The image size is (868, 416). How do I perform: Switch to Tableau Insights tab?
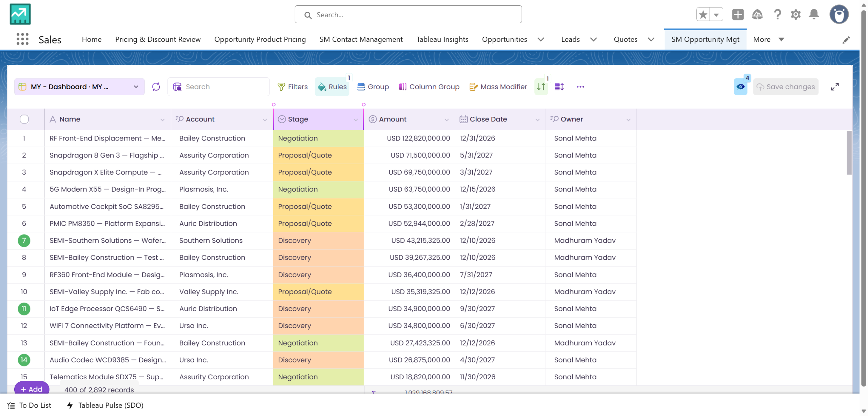[442, 39]
